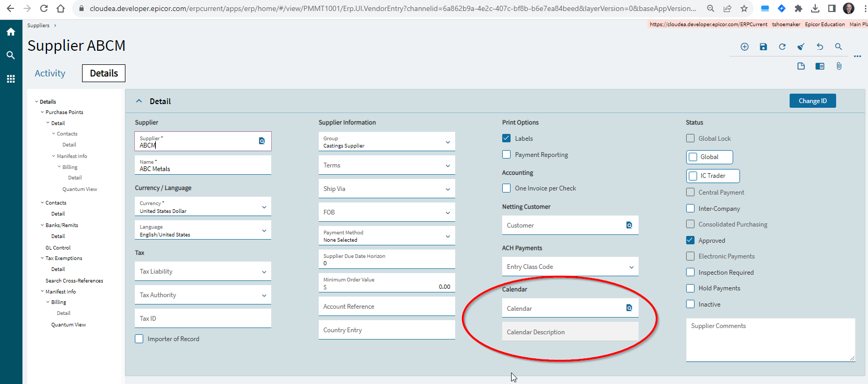Reload the browser page
This screenshot has width=868, height=384.
click(44, 8)
